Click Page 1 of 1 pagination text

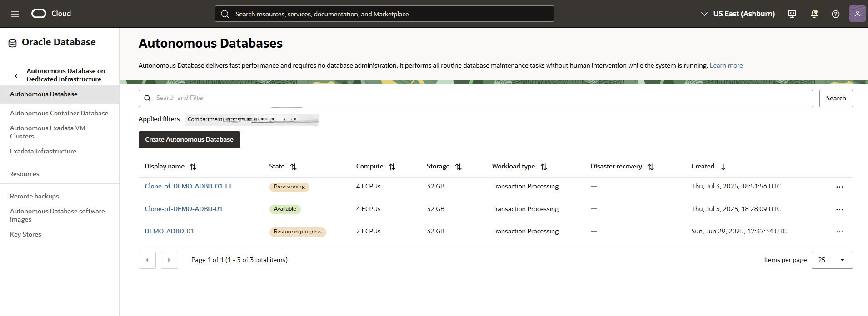(x=239, y=260)
